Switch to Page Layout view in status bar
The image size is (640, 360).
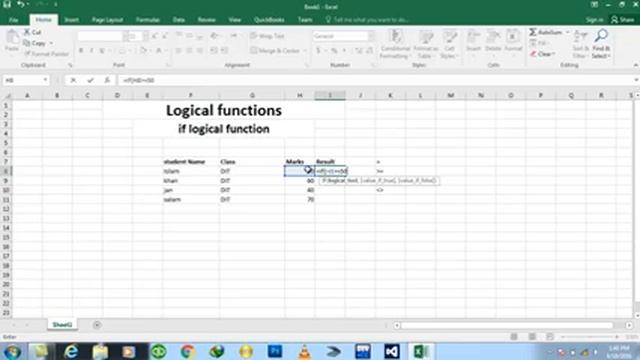tap(532, 337)
